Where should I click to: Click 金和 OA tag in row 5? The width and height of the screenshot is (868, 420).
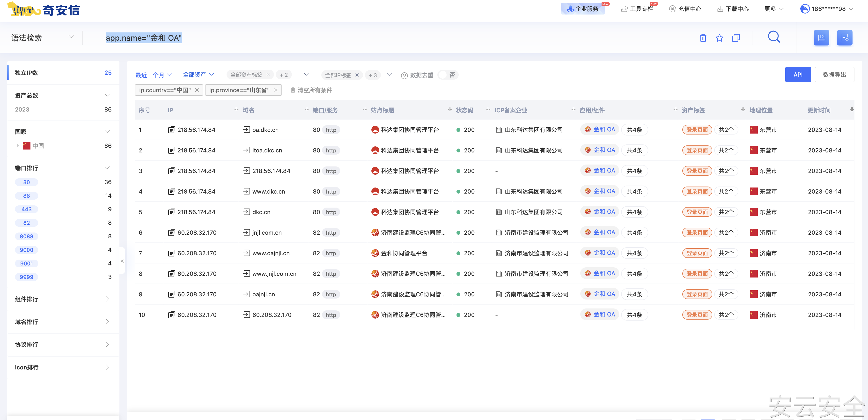coord(600,212)
